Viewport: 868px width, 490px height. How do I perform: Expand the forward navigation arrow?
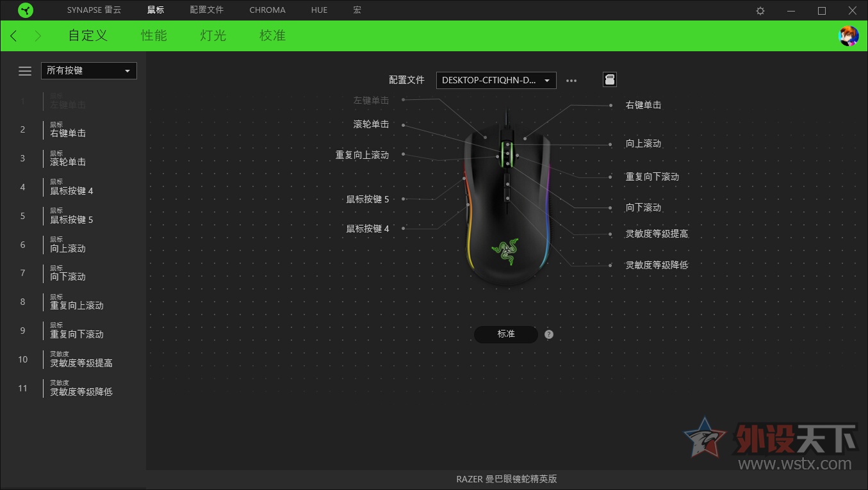click(x=37, y=36)
